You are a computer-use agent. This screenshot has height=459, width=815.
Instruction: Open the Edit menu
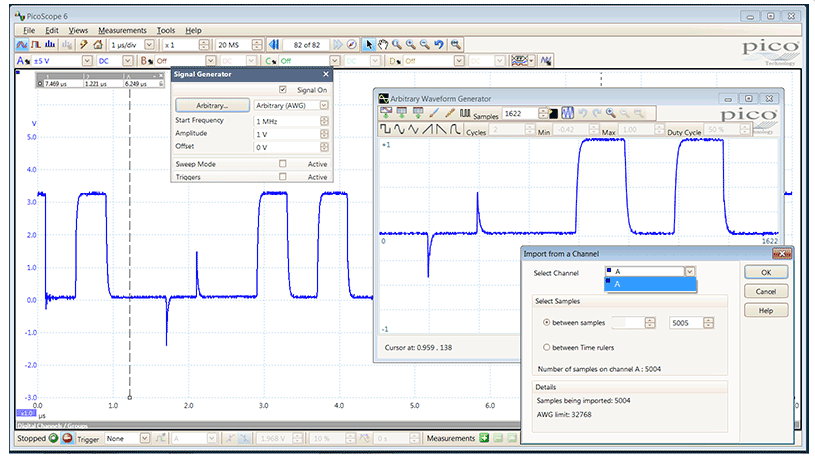[52, 30]
